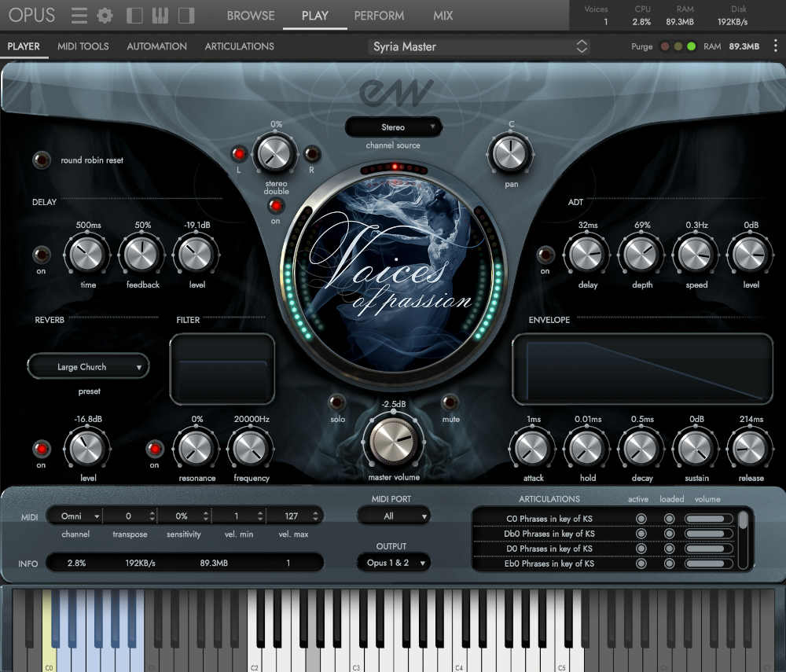The width and height of the screenshot is (786, 672).
Task: Open the MIDI TOOLS tab
Action: 83,46
